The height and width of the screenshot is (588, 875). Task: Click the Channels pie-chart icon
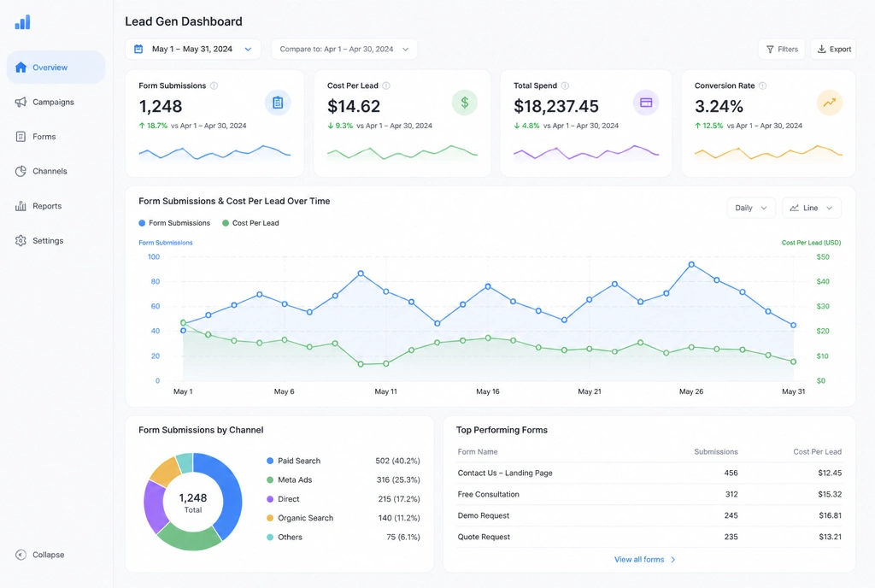click(x=21, y=171)
